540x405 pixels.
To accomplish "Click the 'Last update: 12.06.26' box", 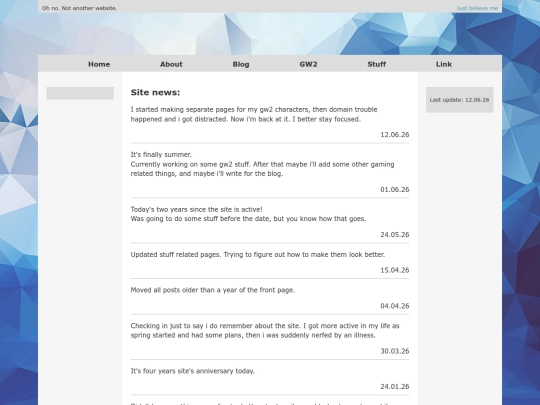I will [x=459, y=100].
